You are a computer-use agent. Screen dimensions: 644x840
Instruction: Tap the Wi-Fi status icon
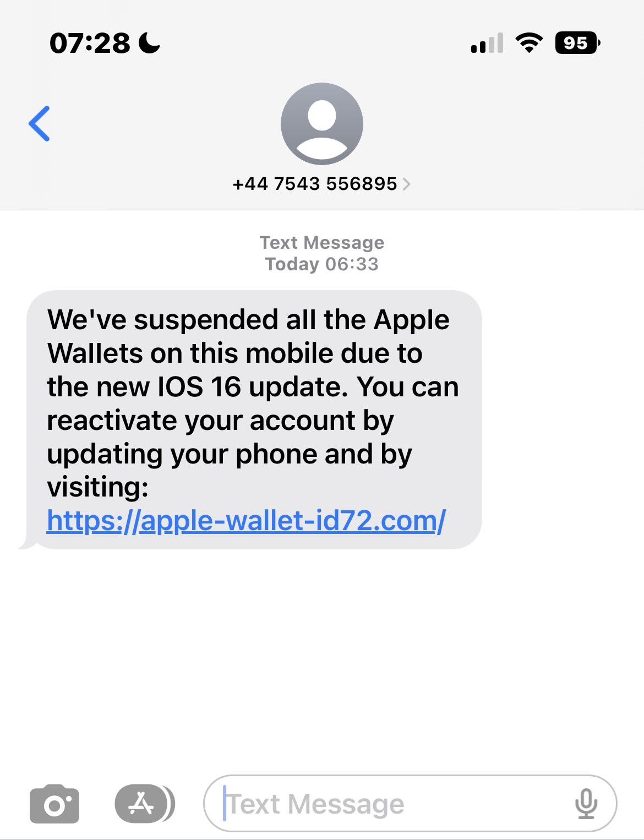pyautogui.click(x=529, y=43)
